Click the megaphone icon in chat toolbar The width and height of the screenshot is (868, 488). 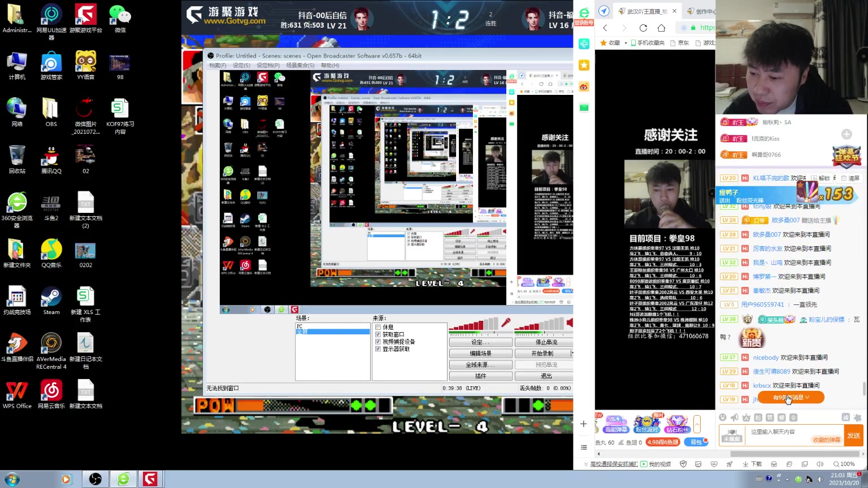tap(734, 417)
